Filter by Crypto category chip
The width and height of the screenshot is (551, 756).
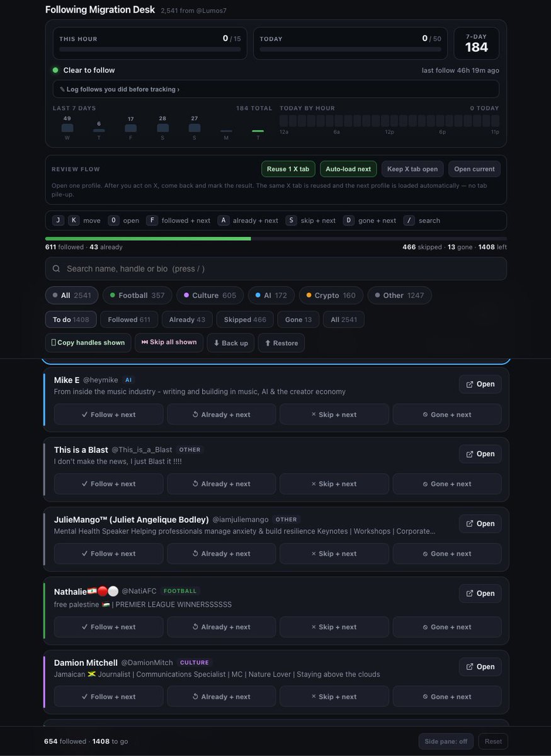click(x=331, y=295)
